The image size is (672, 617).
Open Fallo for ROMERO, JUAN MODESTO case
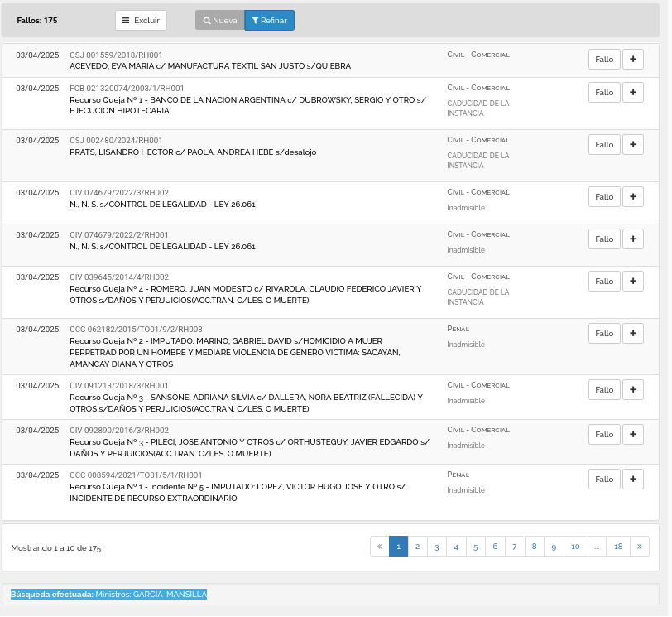(x=604, y=282)
